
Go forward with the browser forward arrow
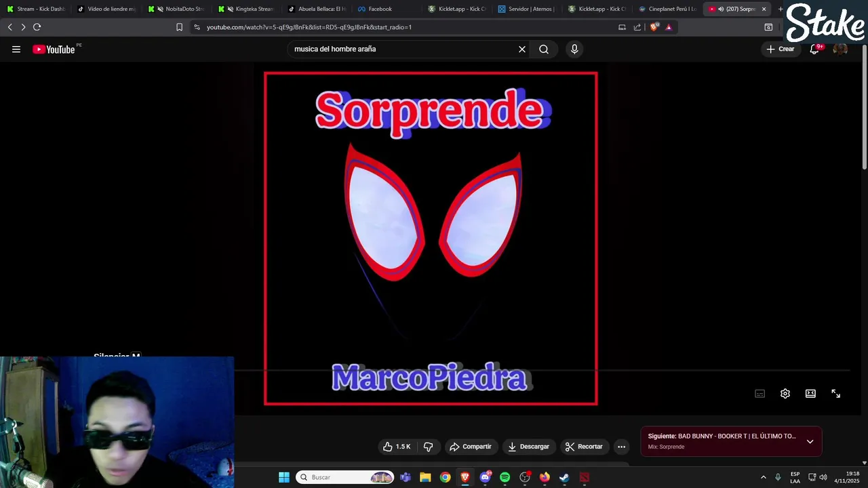tap(23, 27)
